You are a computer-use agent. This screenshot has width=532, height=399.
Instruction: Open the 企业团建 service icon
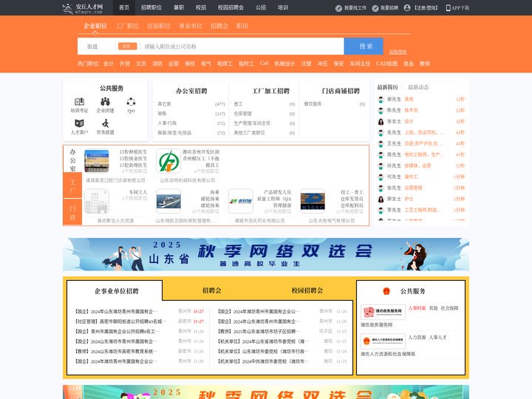point(105,101)
